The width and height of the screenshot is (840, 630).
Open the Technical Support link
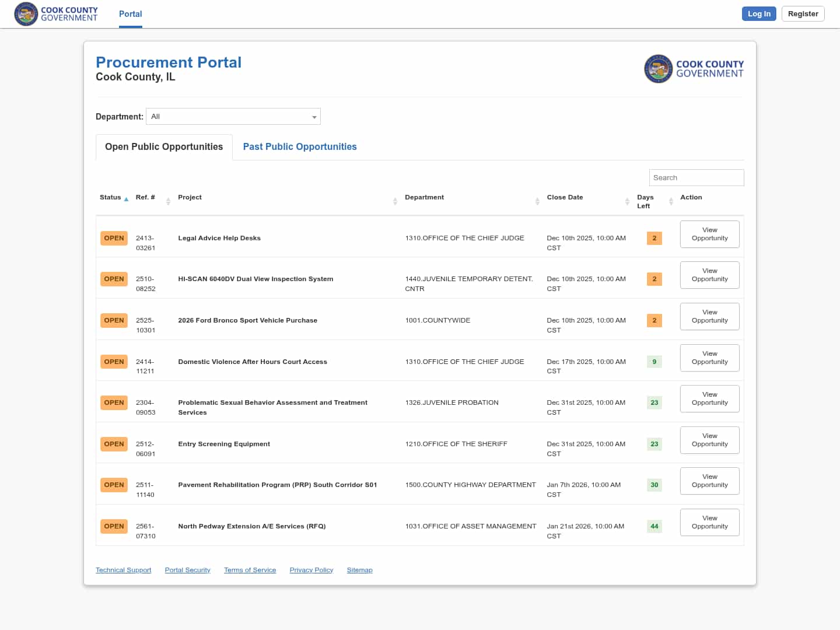[x=123, y=570]
